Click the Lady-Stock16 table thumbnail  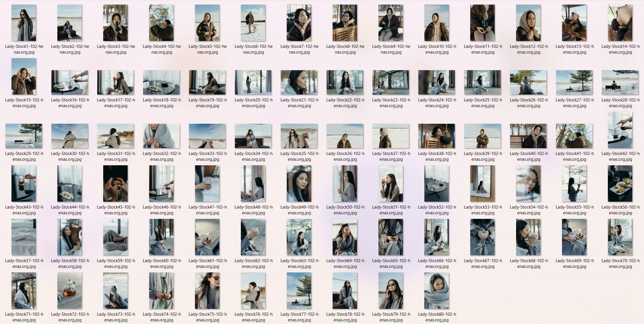point(70,82)
